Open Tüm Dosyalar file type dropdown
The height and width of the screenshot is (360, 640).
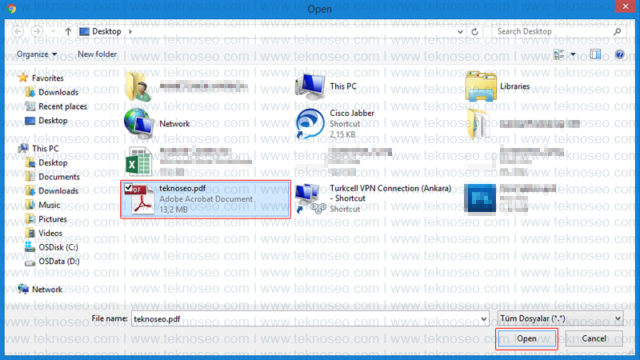pos(560,318)
